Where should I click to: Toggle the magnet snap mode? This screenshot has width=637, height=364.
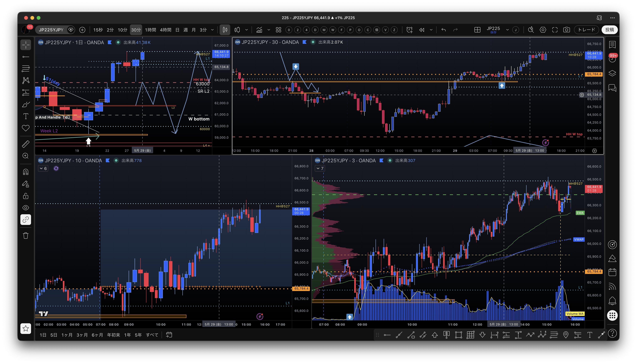tap(26, 172)
